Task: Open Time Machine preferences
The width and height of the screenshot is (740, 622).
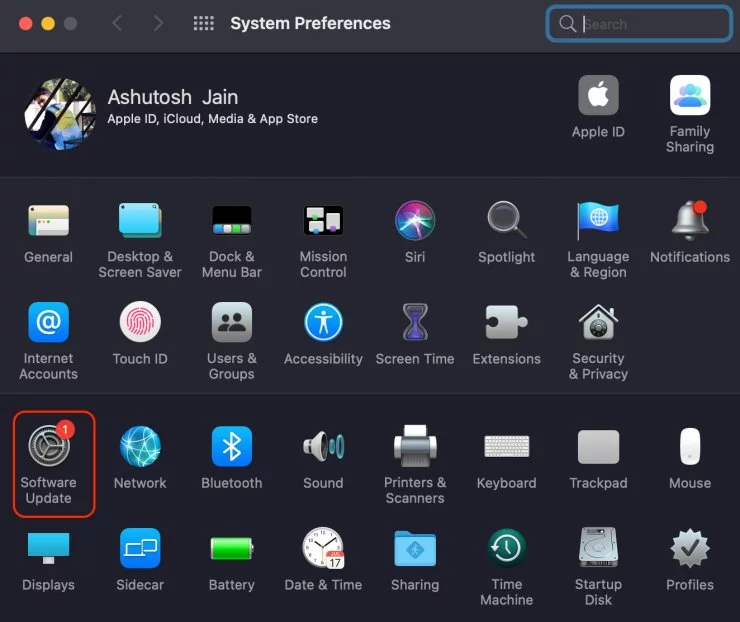Action: coord(506,549)
